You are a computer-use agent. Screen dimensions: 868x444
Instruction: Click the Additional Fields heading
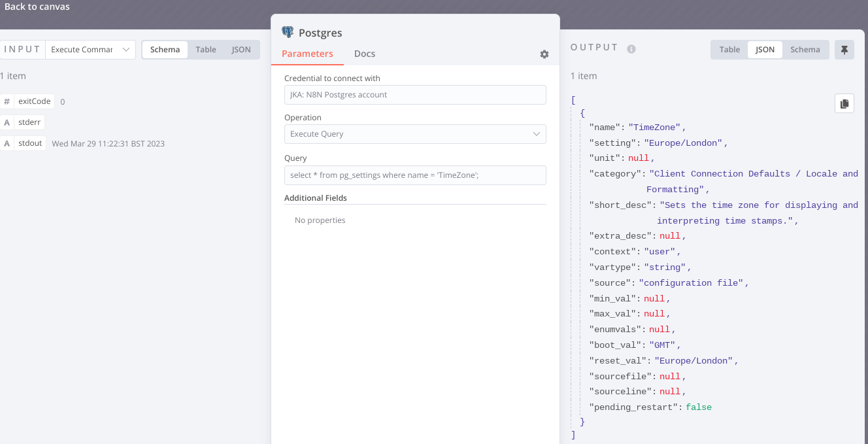316,197
